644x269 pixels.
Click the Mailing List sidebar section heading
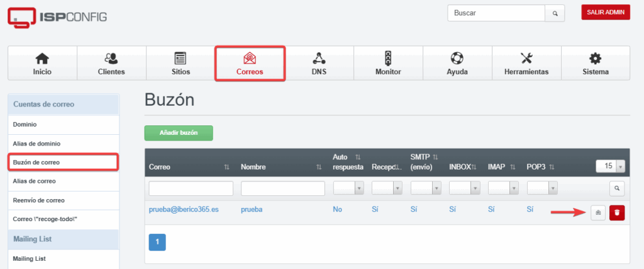pyautogui.click(x=64, y=239)
